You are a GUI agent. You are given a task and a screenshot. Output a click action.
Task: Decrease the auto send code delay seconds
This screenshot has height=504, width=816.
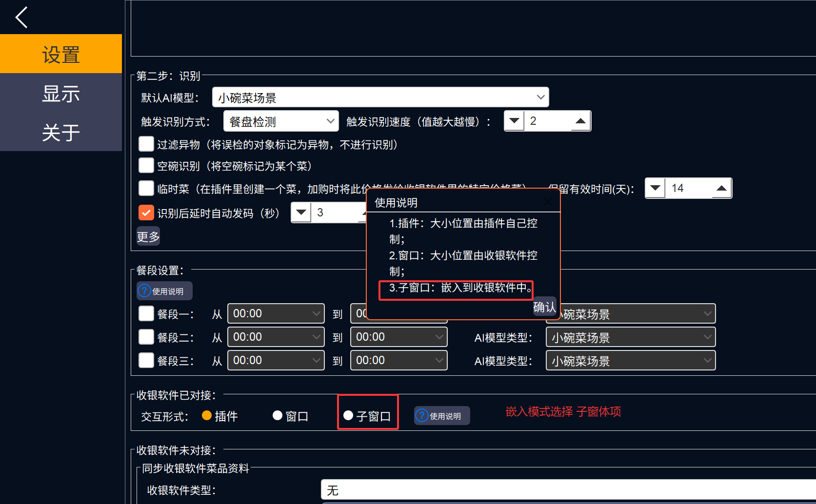point(301,213)
